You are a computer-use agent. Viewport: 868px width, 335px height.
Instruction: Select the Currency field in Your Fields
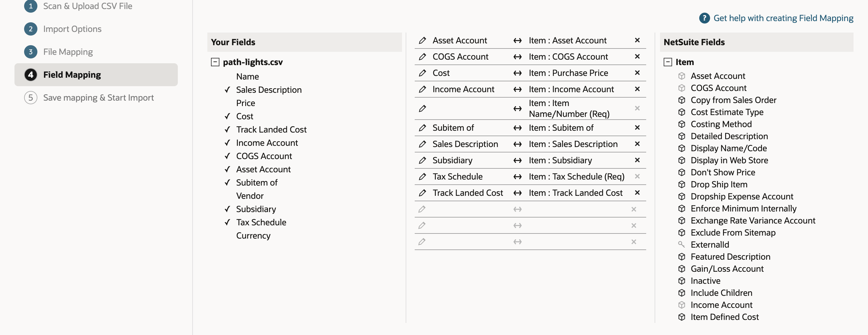(253, 236)
